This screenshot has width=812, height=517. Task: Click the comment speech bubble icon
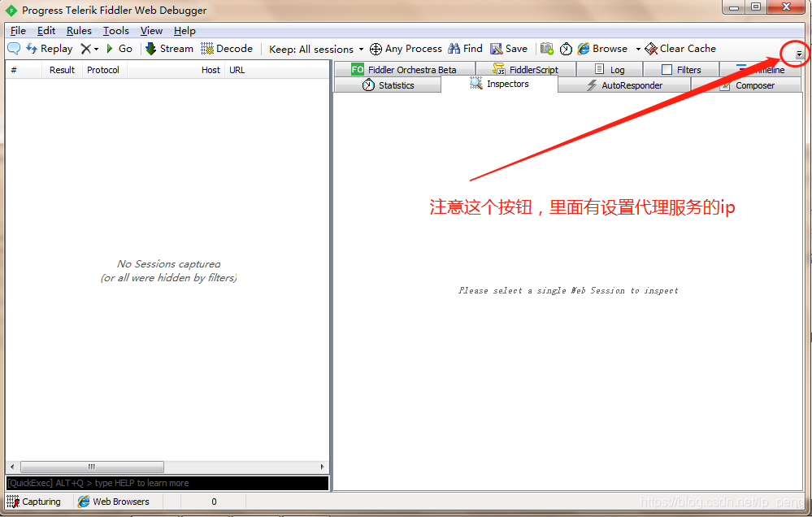[x=14, y=49]
